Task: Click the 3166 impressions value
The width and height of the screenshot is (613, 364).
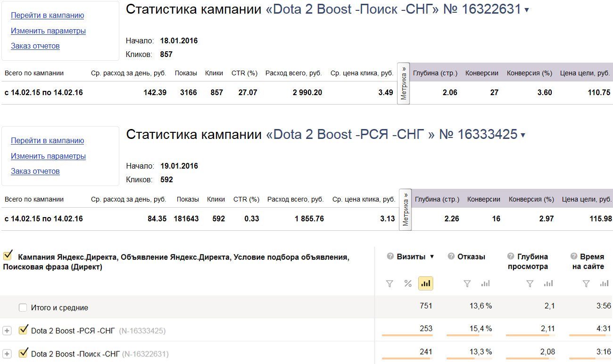Action: coord(189,93)
